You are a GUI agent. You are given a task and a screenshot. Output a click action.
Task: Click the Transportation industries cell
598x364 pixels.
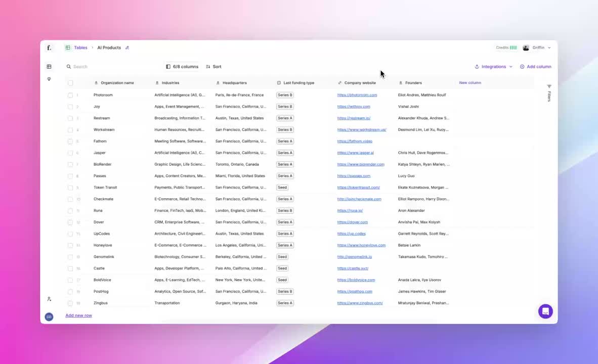tap(167, 303)
